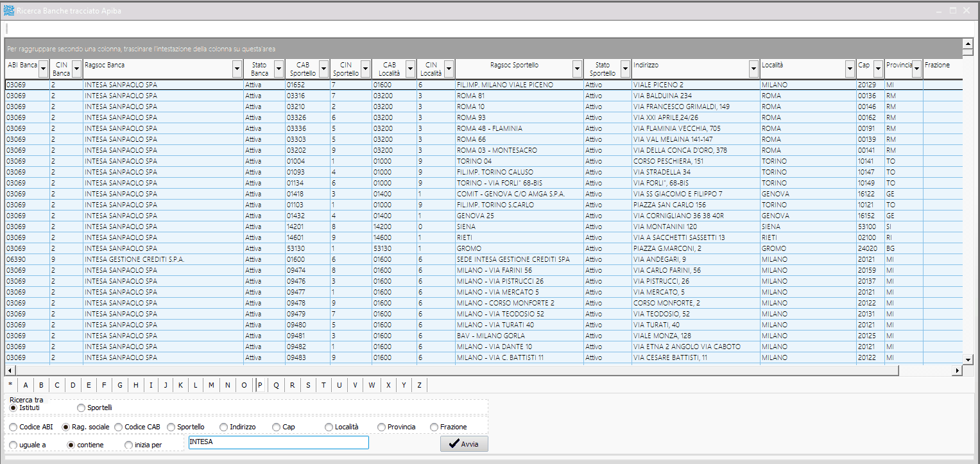The height and width of the screenshot is (464, 980).
Task: Open CAB Località column filter dropdown
Action: coord(410,68)
